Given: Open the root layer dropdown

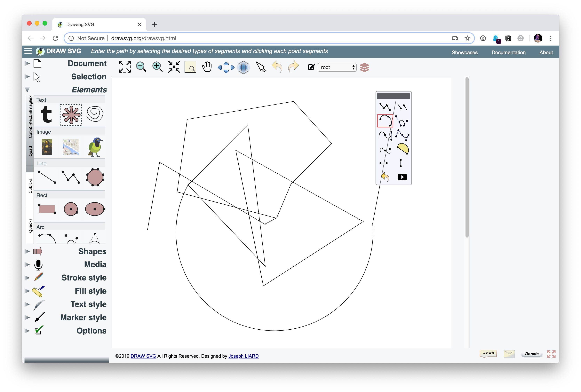Looking at the screenshot, I should pyautogui.click(x=337, y=67).
